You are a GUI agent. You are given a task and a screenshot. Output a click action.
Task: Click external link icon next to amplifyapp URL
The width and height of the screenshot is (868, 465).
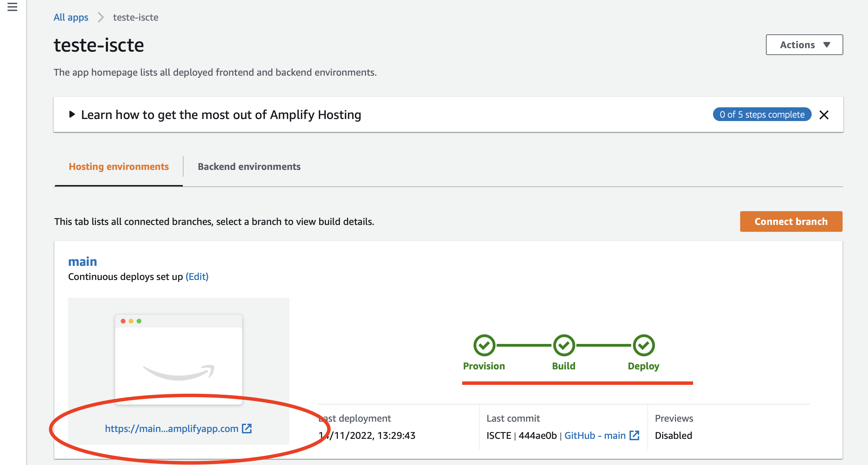pos(247,429)
